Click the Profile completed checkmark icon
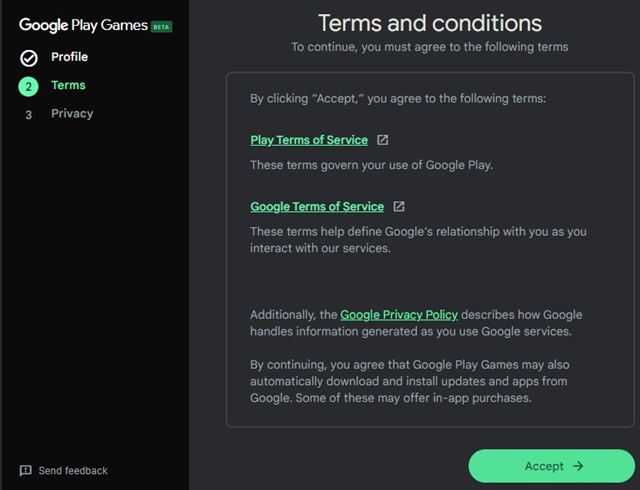 click(x=29, y=58)
